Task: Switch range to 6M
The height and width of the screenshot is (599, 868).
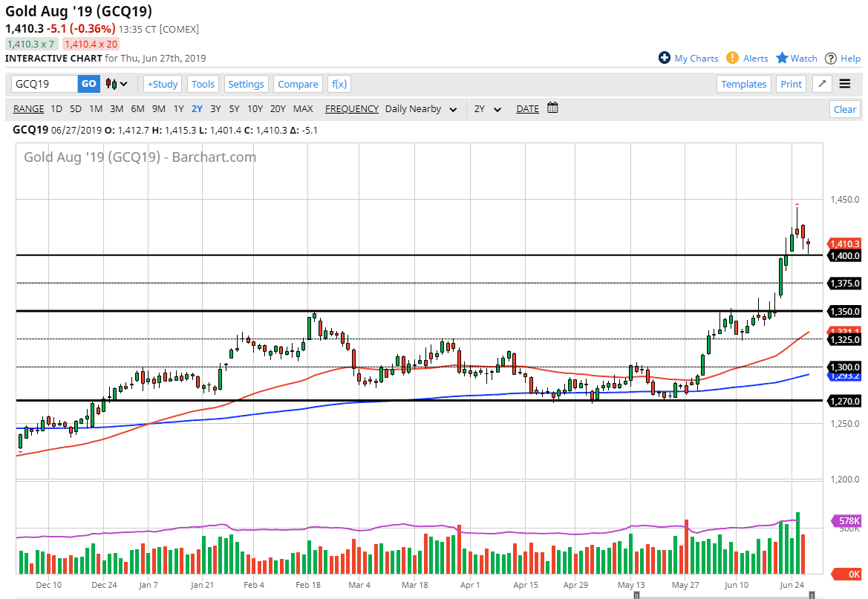Action: [137, 109]
